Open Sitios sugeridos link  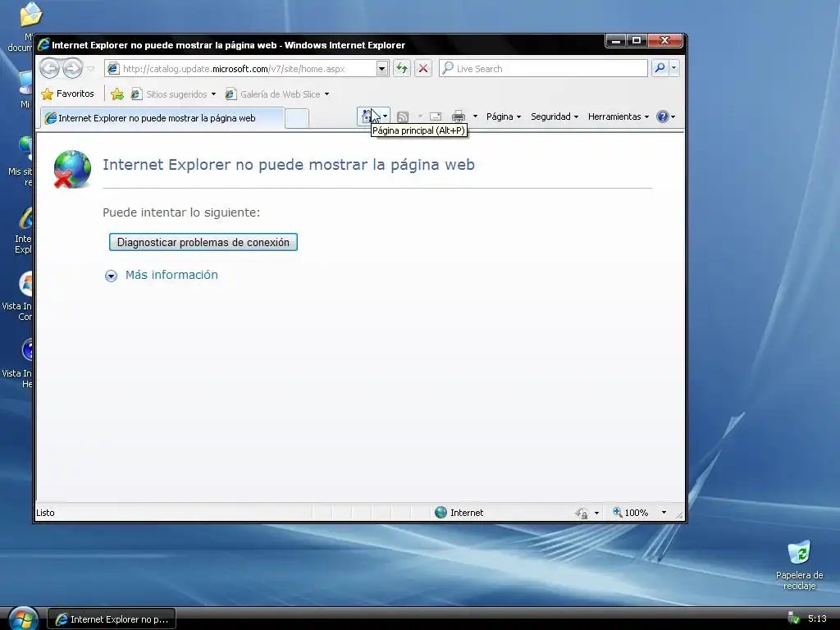point(173,94)
